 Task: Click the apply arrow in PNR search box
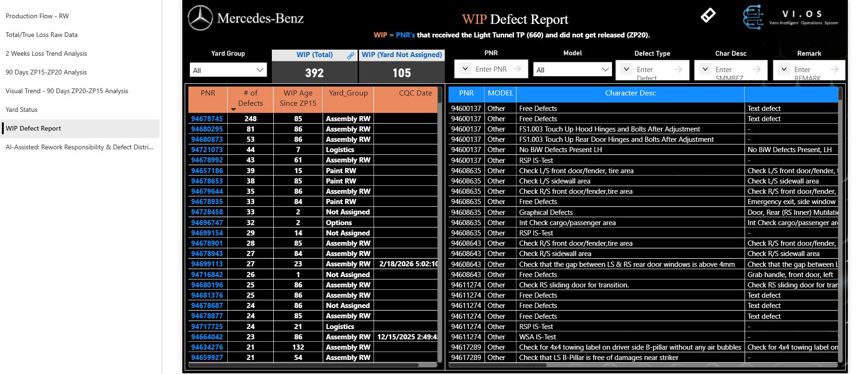[x=517, y=69]
